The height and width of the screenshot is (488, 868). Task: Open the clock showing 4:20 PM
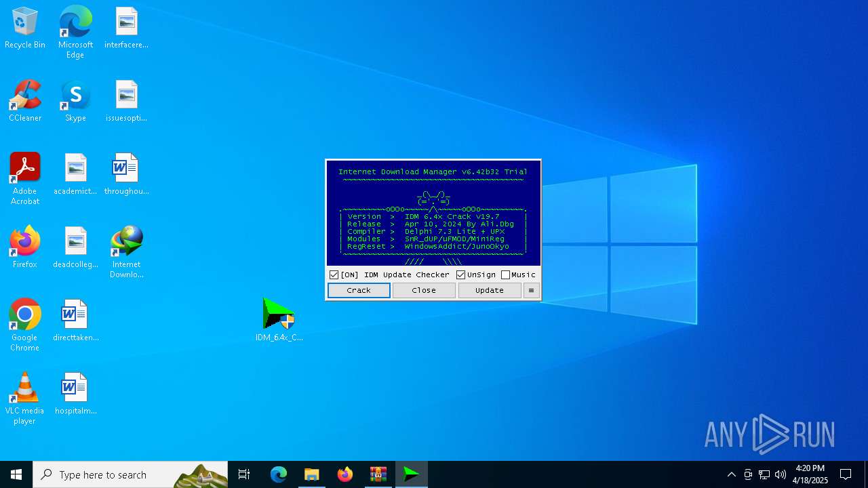point(810,474)
